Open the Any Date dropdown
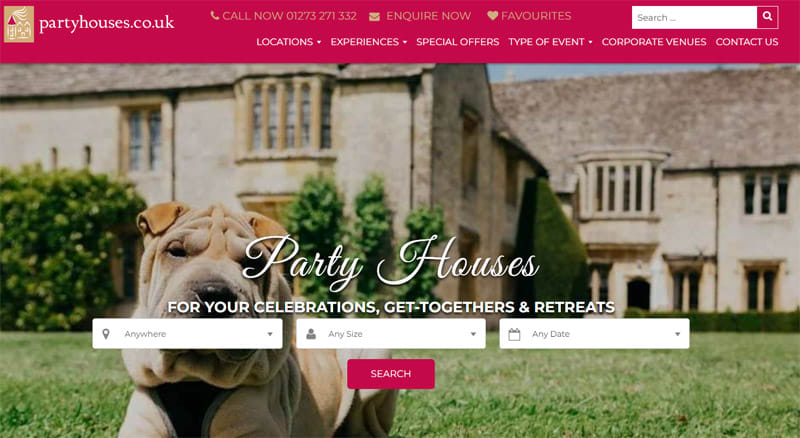The image size is (800, 438). pos(594,334)
